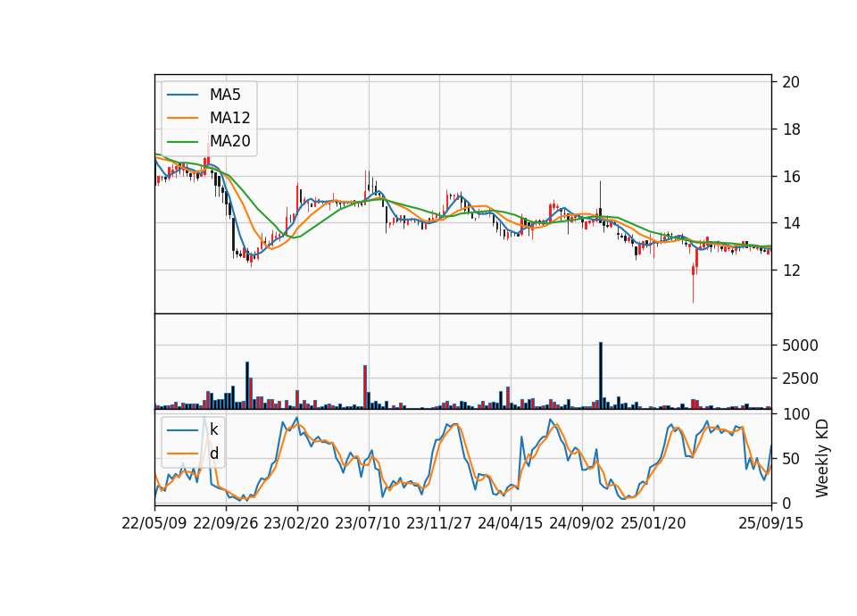The width and height of the screenshot is (857, 616).
Task: Click the price axis label 12
Action: coord(791,270)
